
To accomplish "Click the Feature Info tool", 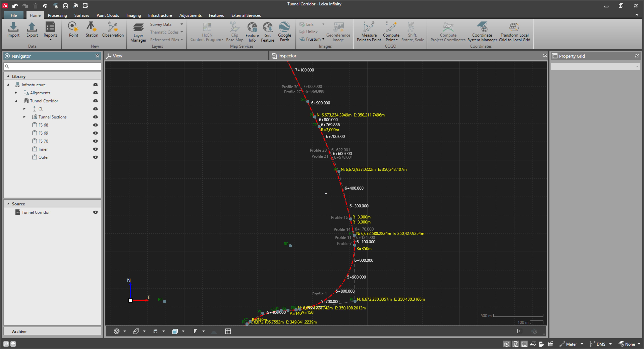I will pyautogui.click(x=252, y=32).
